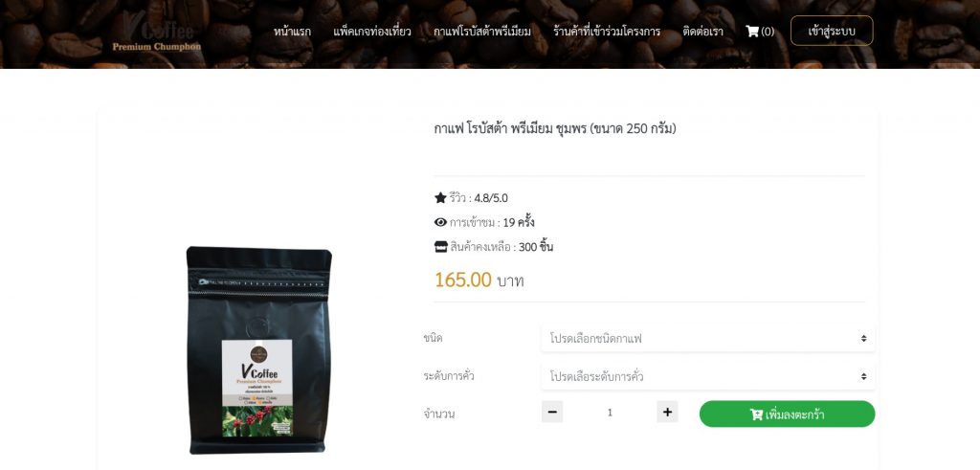Open the แพ็คเกจท่องเที่ยว menu item

pyautogui.click(x=372, y=32)
